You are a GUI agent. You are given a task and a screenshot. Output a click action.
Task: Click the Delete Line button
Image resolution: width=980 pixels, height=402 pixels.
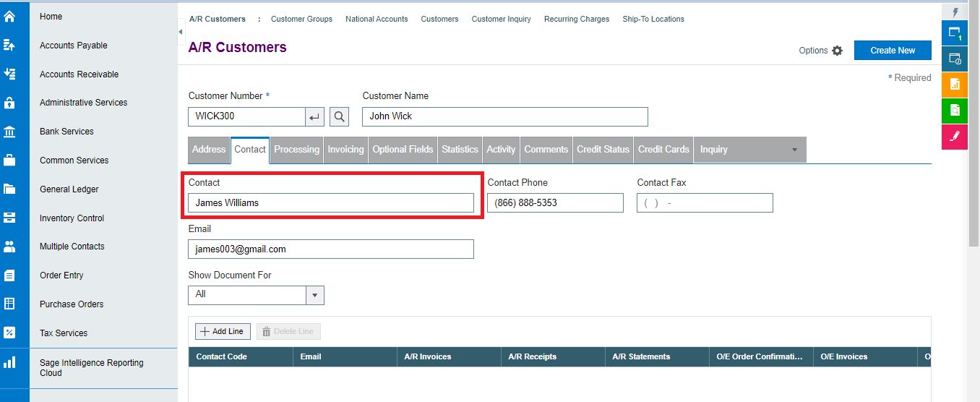coord(288,331)
